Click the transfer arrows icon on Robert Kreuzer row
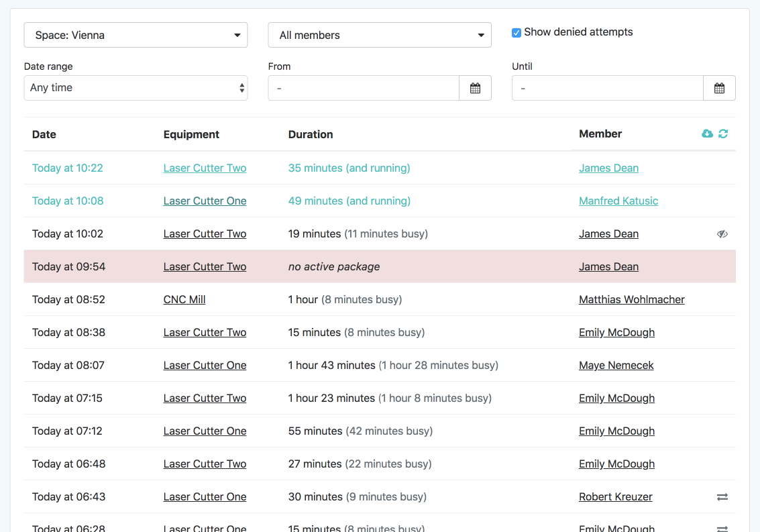This screenshot has height=532, width=760. [x=722, y=496]
